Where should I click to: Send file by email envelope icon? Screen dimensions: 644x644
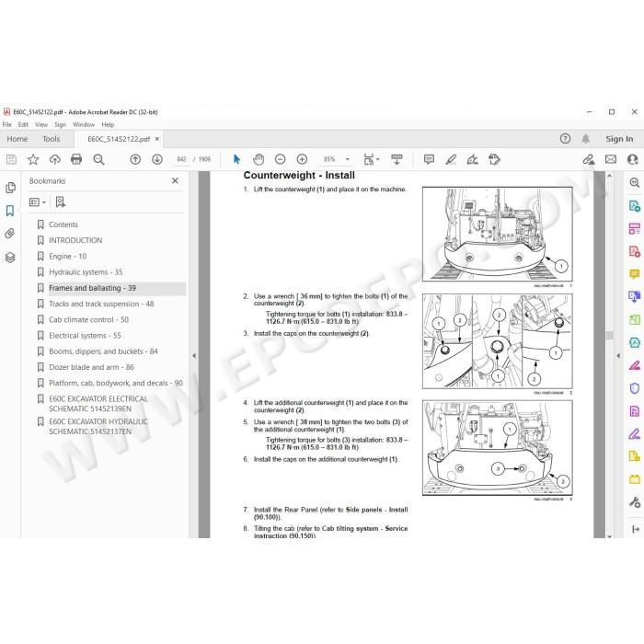611,159
